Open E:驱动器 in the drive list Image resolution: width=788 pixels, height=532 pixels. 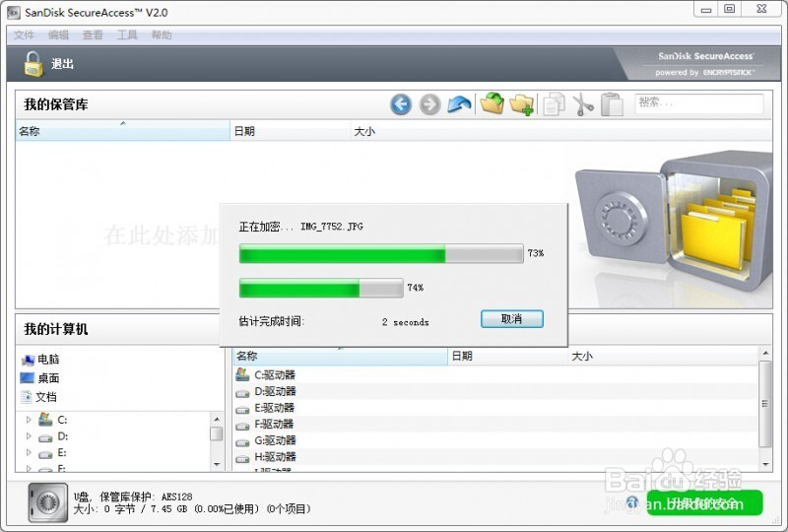pyautogui.click(x=265, y=408)
